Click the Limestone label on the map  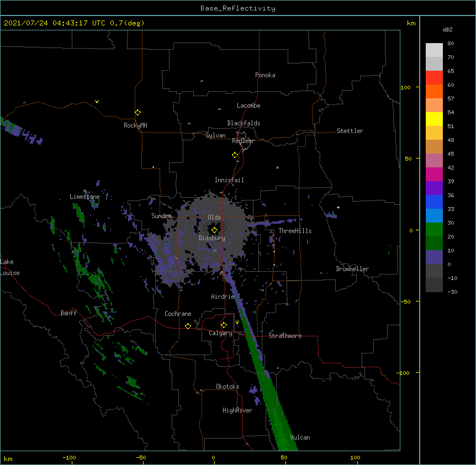pos(84,197)
